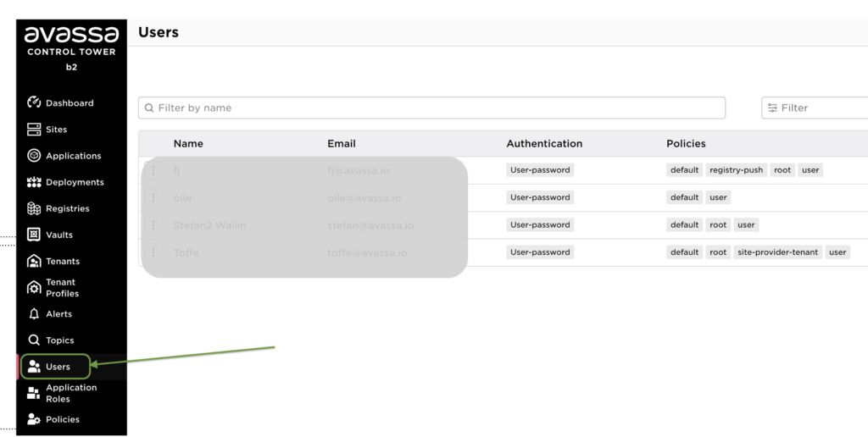Open the Filter dropdown beside search
868x437 pixels.
point(814,108)
